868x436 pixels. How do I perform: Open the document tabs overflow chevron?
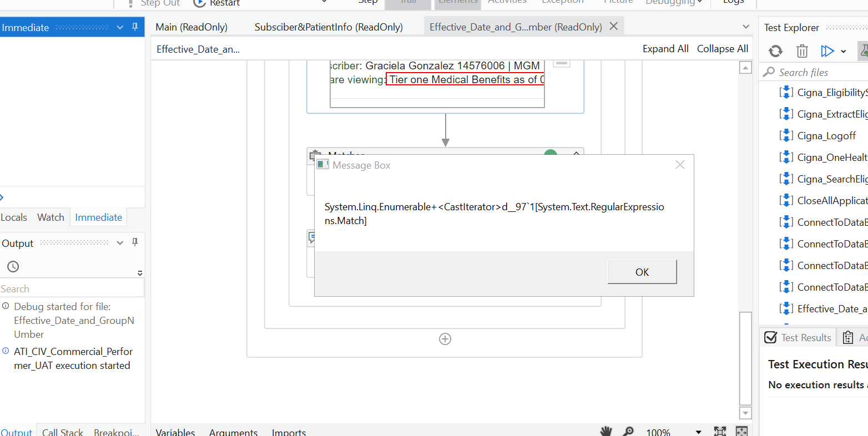(746, 27)
